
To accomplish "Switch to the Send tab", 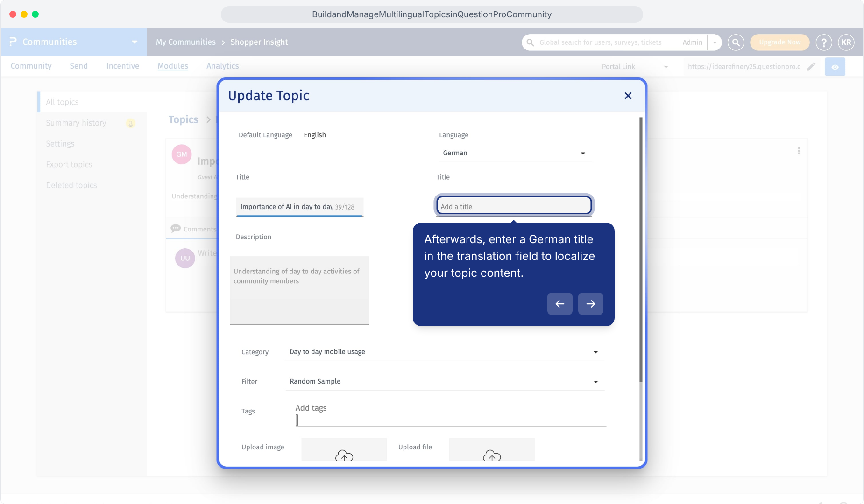I will (78, 66).
